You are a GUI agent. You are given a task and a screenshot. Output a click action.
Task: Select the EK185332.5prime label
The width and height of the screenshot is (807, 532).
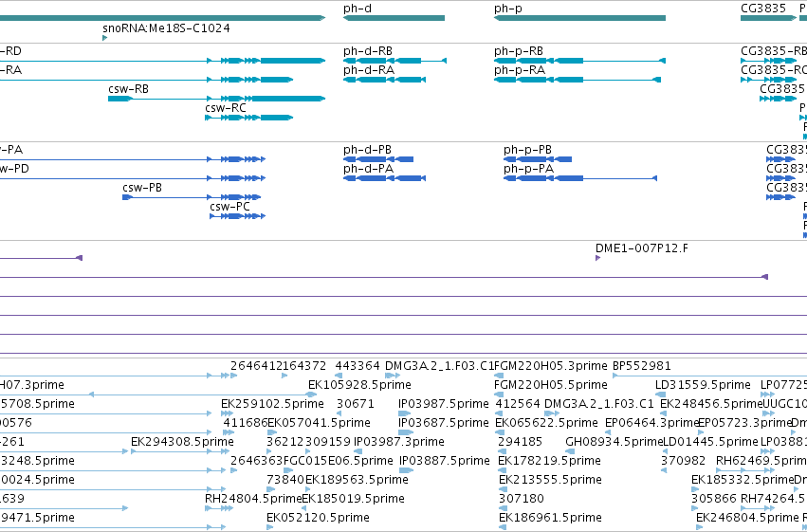(743, 480)
